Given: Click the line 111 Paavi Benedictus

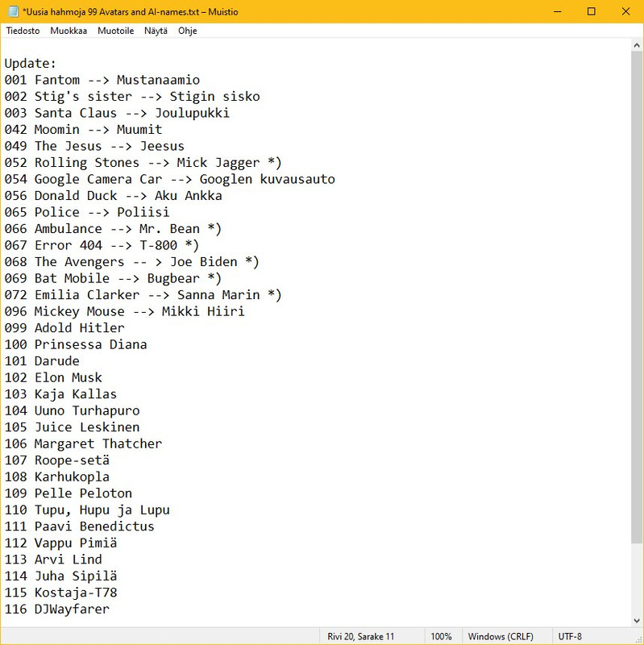Looking at the screenshot, I should 79,526.
